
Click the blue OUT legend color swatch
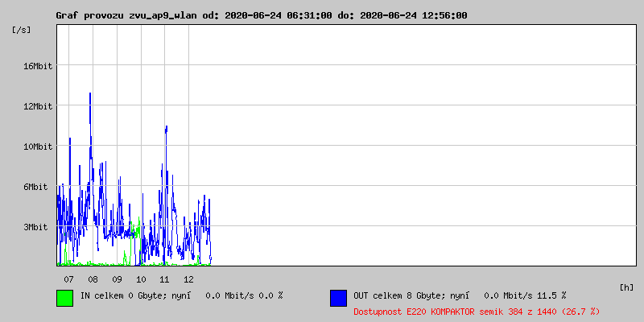coord(338,298)
